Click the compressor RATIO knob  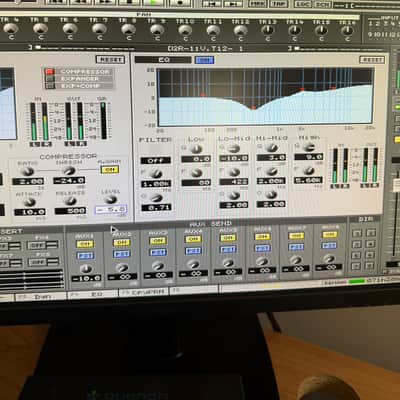pos(27,172)
